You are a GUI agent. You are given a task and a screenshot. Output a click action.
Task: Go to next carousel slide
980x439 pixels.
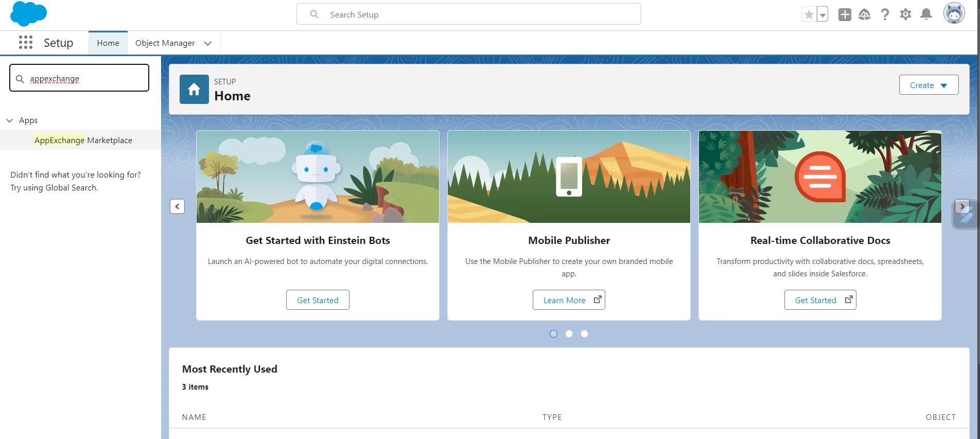962,206
